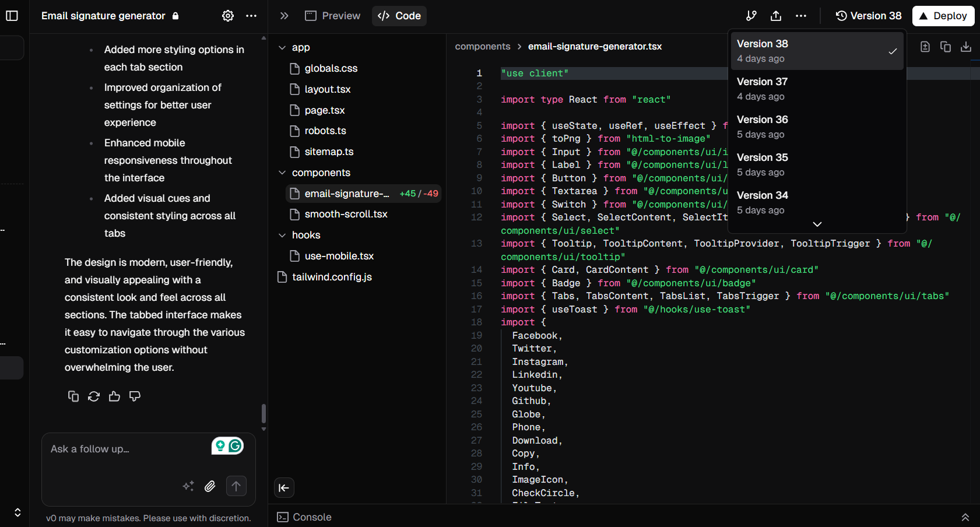
Task: Open the fork/branch icon in header
Action: (751, 16)
